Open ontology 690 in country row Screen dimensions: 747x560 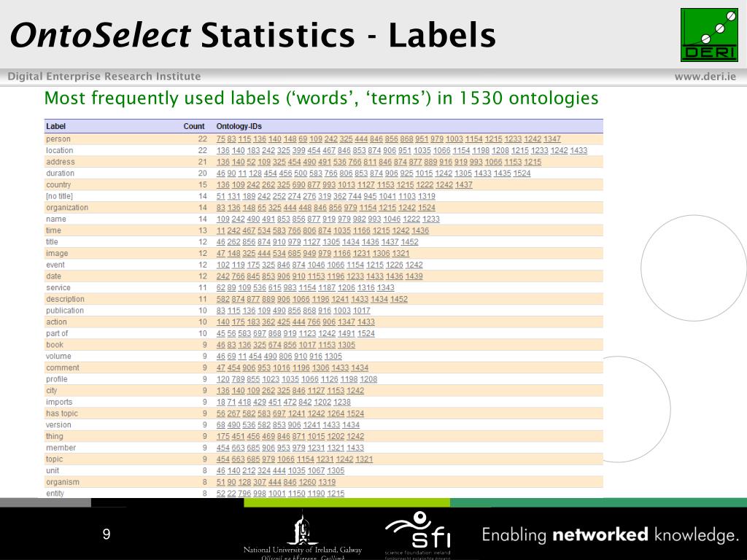[298, 184]
